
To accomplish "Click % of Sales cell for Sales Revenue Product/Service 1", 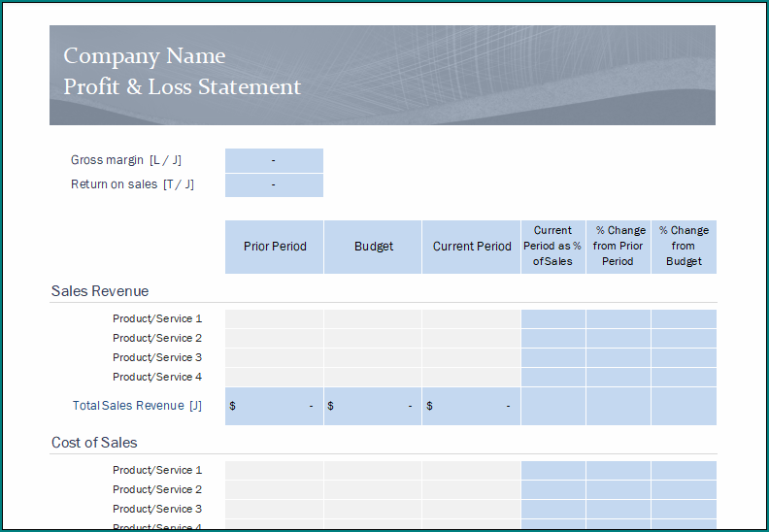I will [553, 318].
